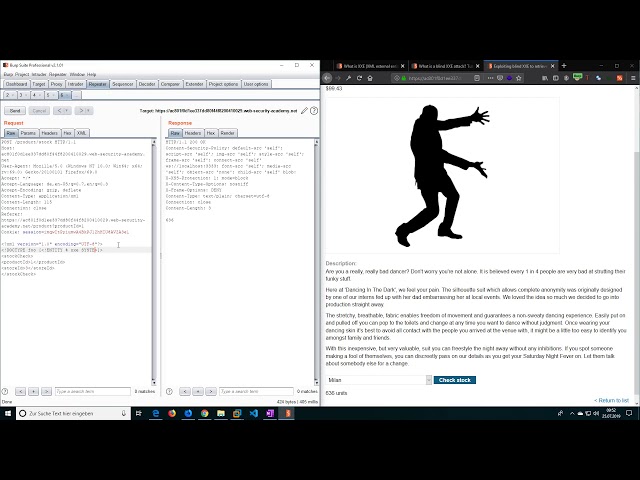The image size is (640, 480).
Task: Click Firefox back arrow button
Action: 327,78
